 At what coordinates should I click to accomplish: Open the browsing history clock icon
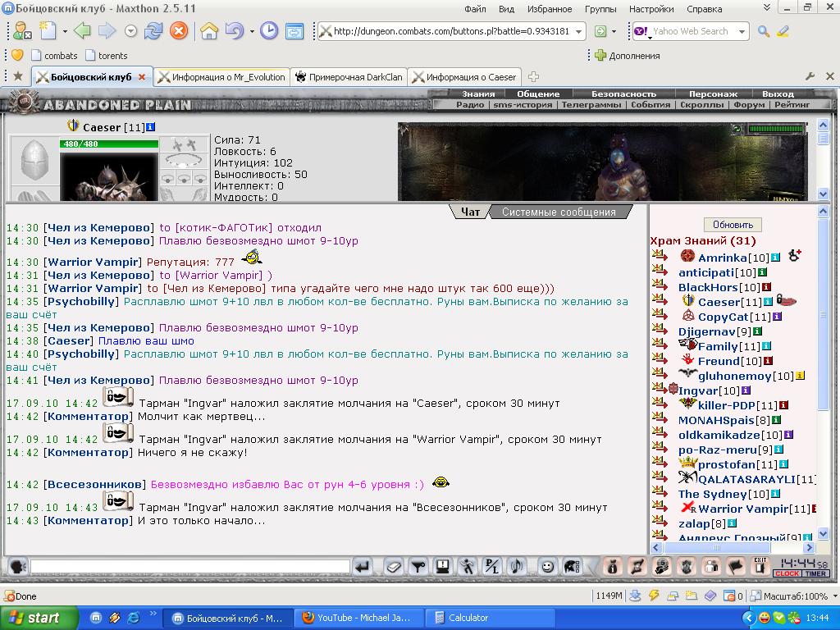[269, 31]
